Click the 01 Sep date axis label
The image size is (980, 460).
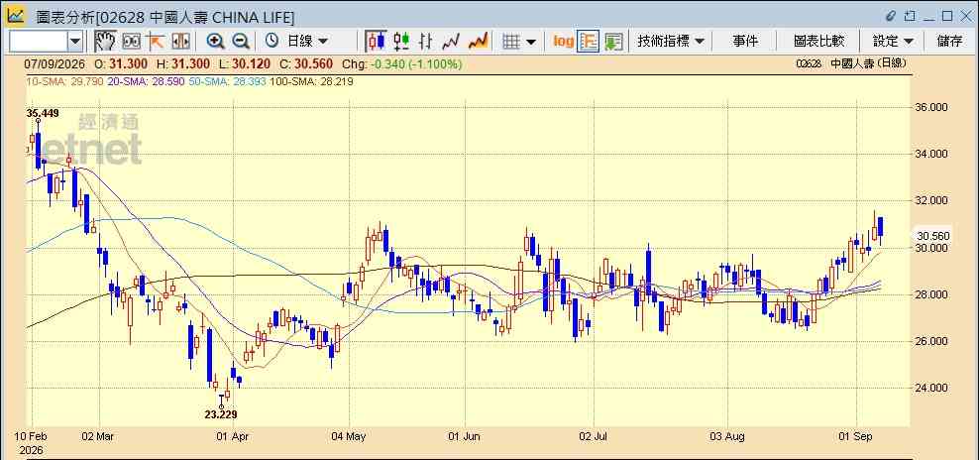[x=856, y=435]
